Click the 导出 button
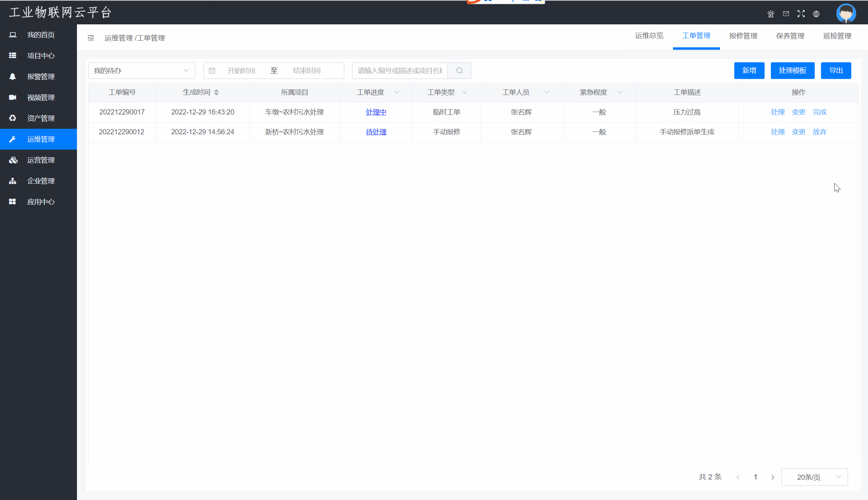 coord(836,71)
